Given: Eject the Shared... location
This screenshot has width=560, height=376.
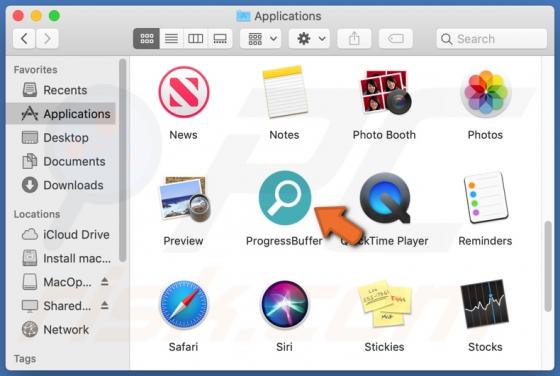Looking at the screenshot, I should point(105,305).
